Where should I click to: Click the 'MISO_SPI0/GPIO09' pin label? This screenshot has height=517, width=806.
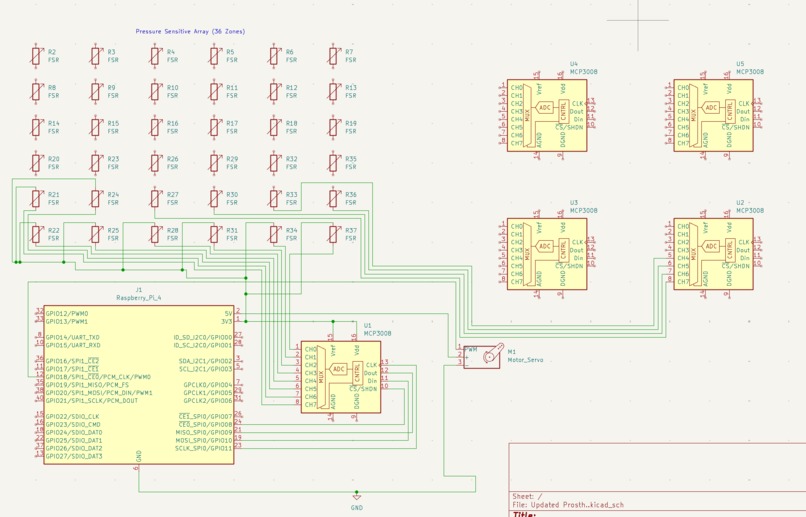pos(204,432)
